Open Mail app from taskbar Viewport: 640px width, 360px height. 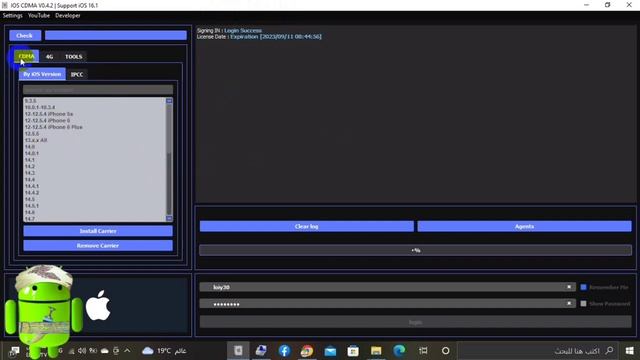click(330, 351)
